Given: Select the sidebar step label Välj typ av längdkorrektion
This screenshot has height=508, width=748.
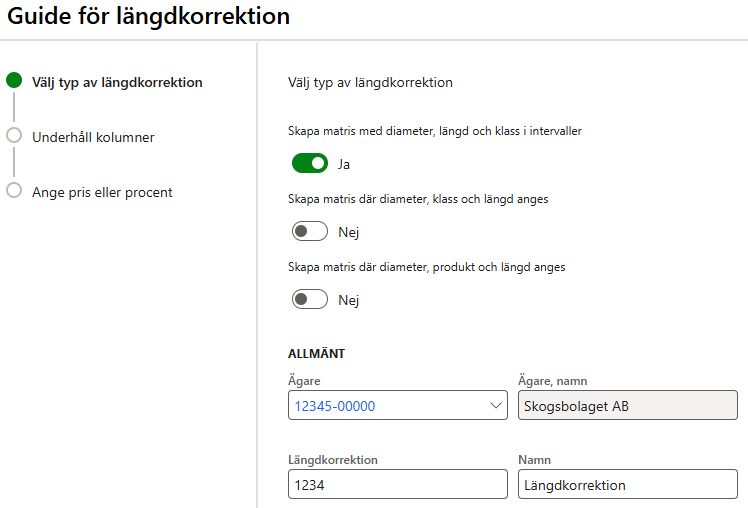Looking at the screenshot, I should 117,82.
